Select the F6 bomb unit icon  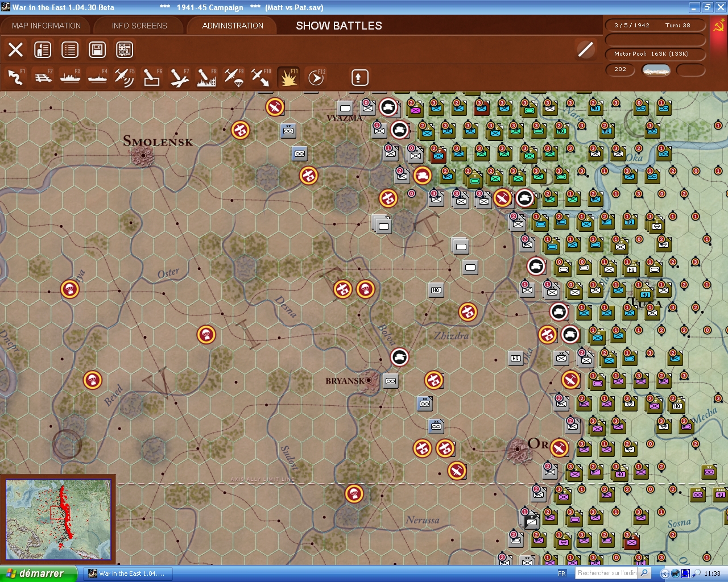[x=152, y=77]
